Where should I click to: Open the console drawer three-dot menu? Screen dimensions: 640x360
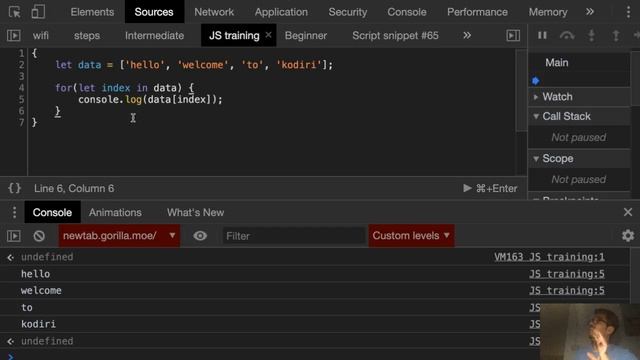14,212
